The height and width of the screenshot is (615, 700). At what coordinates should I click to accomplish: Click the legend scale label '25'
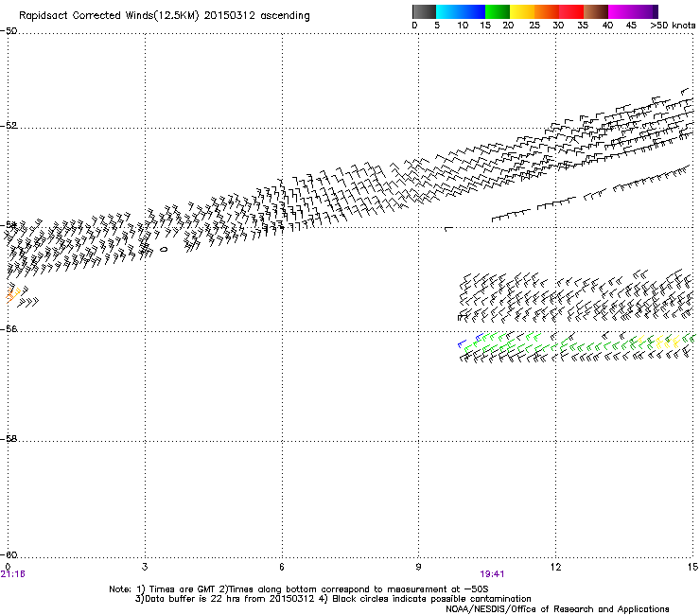(x=534, y=26)
